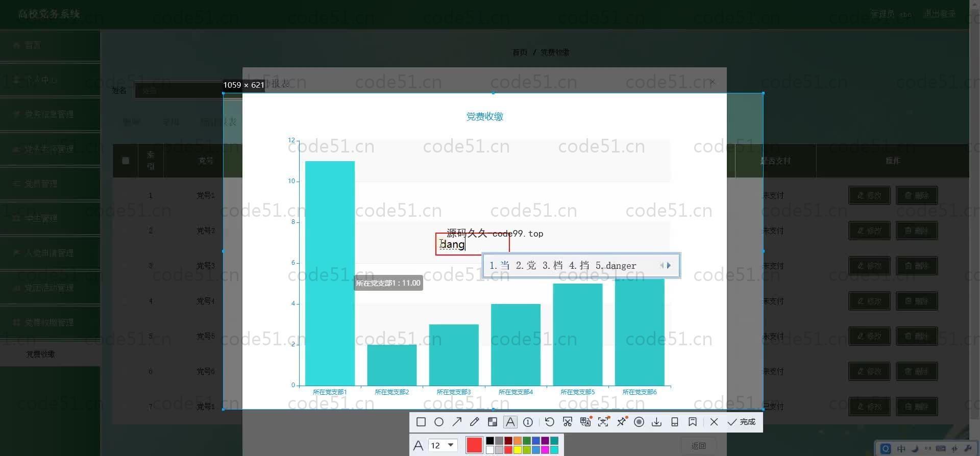980x456 pixels.
Task: Pick the yellow color swatch
Action: [x=518, y=450]
